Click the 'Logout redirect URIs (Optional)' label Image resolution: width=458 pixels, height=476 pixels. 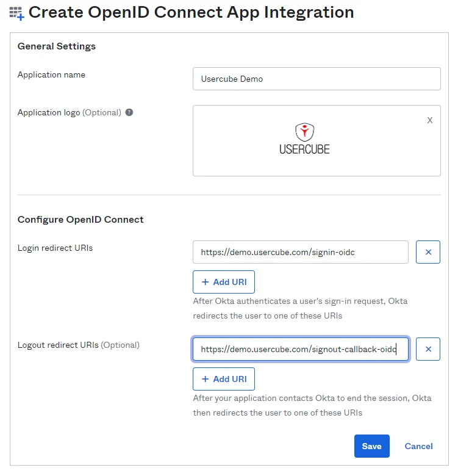79,345
